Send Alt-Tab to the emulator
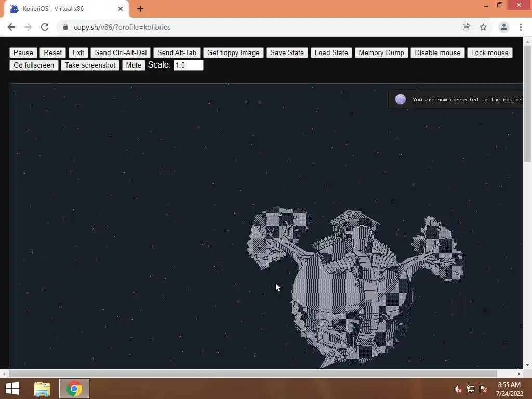 point(177,52)
